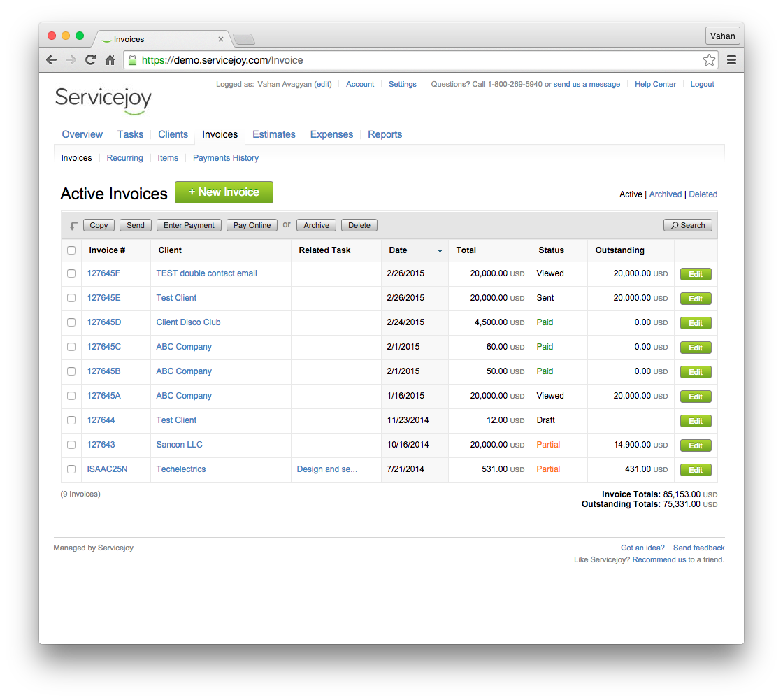Click the green New Invoice button

(224, 192)
